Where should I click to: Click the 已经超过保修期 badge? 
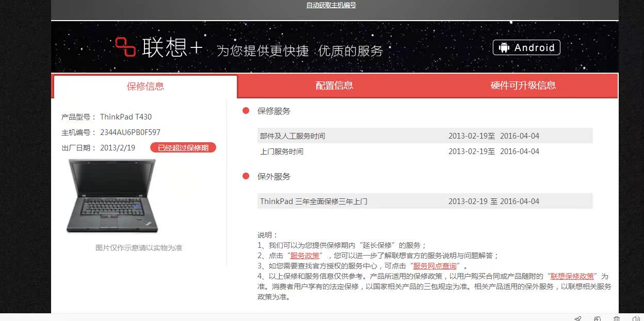[183, 148]
